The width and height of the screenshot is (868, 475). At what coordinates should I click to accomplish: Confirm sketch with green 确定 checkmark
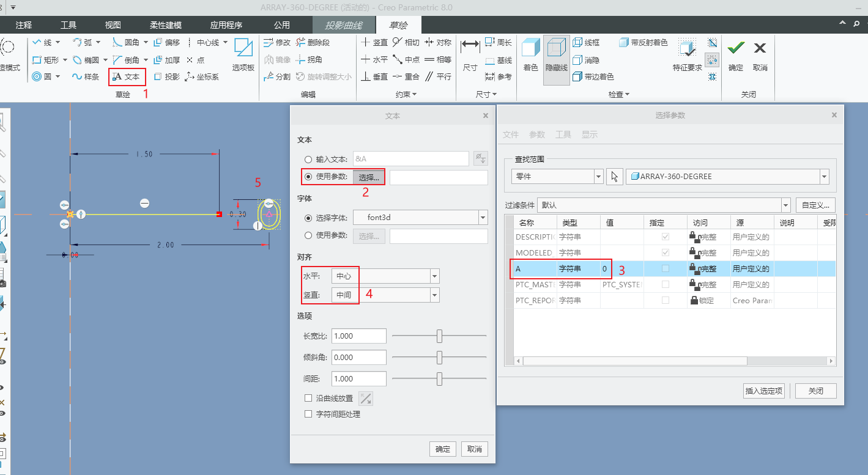coord(736,55)
